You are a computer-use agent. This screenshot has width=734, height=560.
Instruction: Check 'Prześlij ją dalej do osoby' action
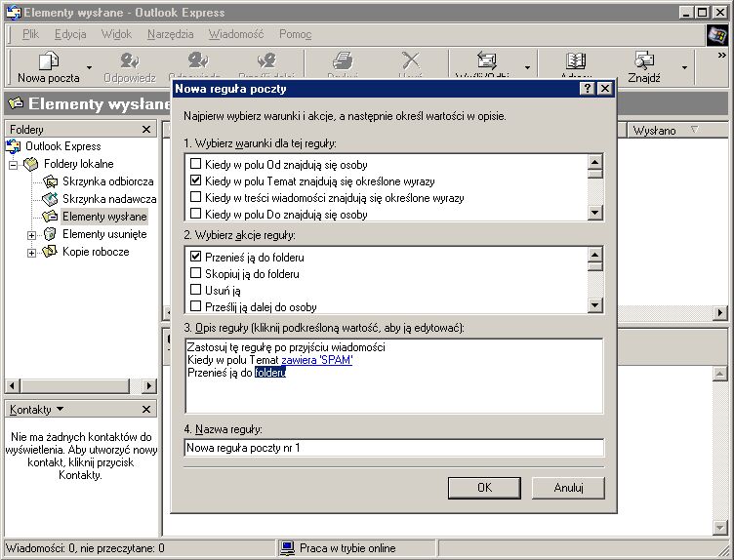tap(195, 306)
